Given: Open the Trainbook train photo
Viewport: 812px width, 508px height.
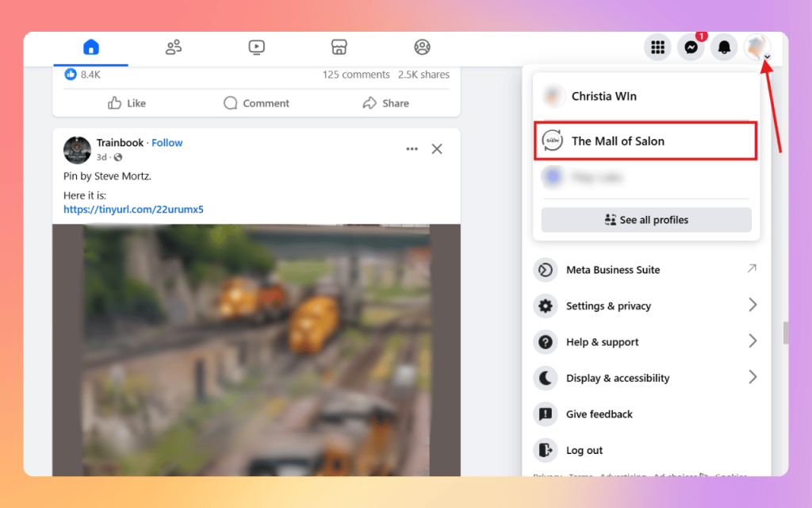Looking at the screenshot, I should (256, 350).
